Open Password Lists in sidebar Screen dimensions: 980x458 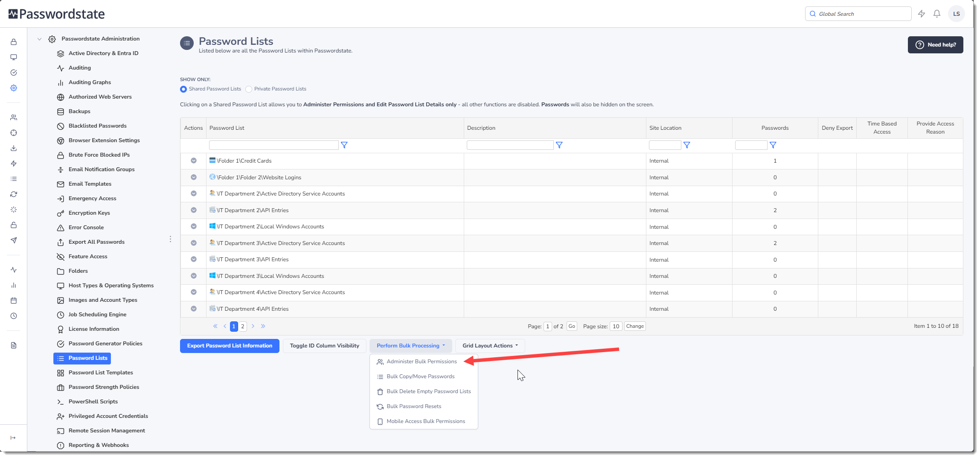click(x=82, y=358)
